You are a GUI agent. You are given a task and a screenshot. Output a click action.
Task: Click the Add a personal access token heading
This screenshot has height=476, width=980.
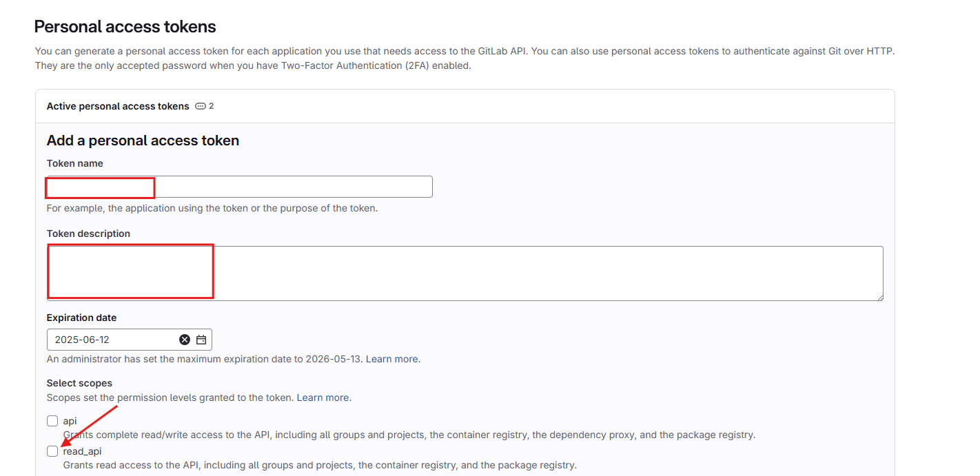coord(143,141)
